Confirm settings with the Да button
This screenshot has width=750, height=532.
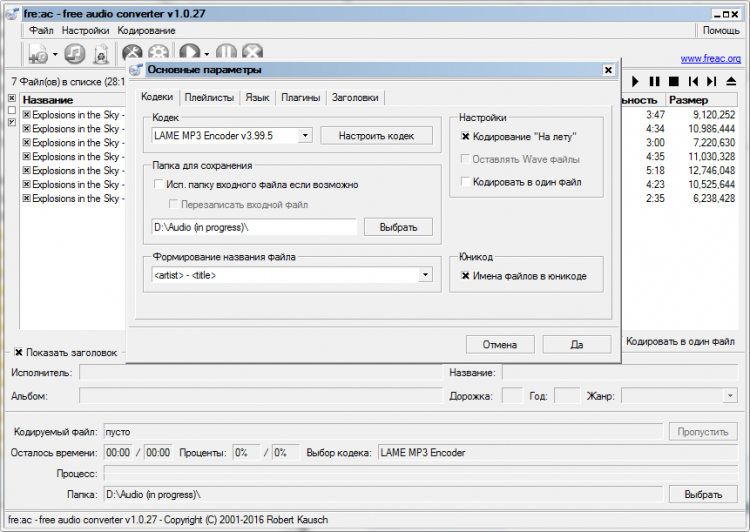point(577,344)
